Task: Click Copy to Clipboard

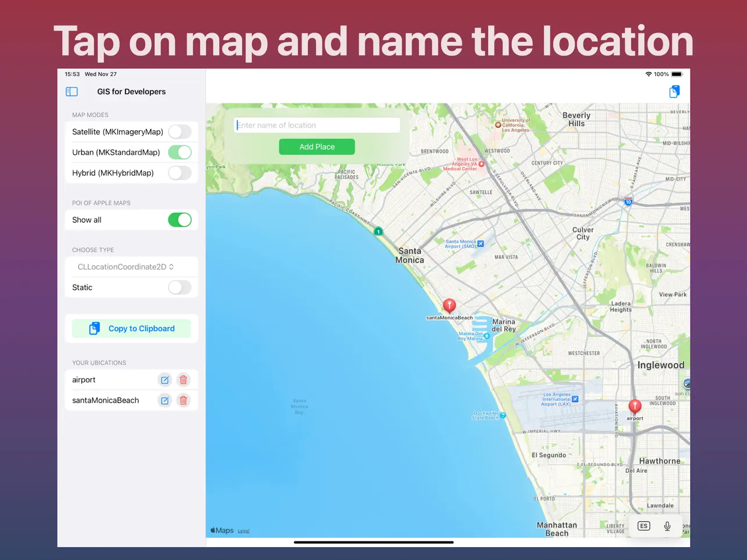Action: 131,328
